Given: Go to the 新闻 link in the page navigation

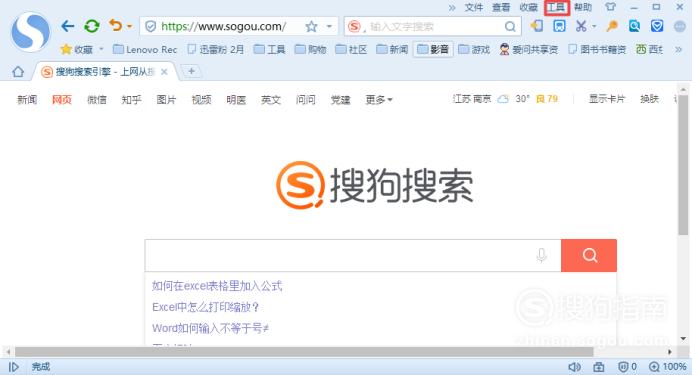Looking at the screenshot, I should point(27,100).
